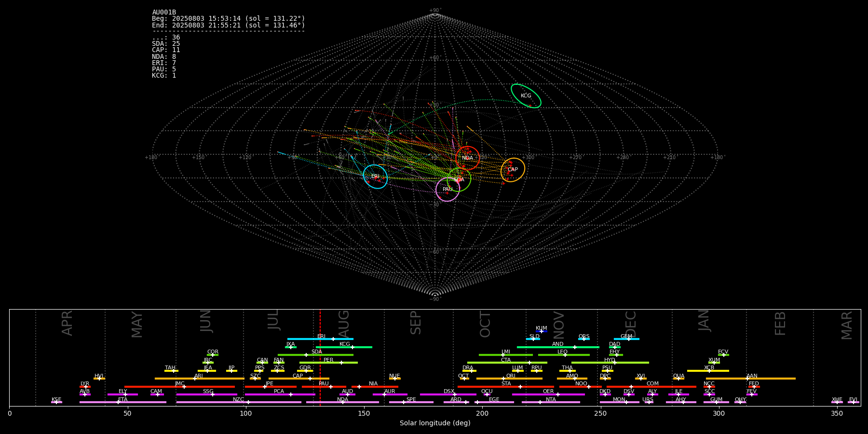Click the STA shower bar in timeline

506,387
